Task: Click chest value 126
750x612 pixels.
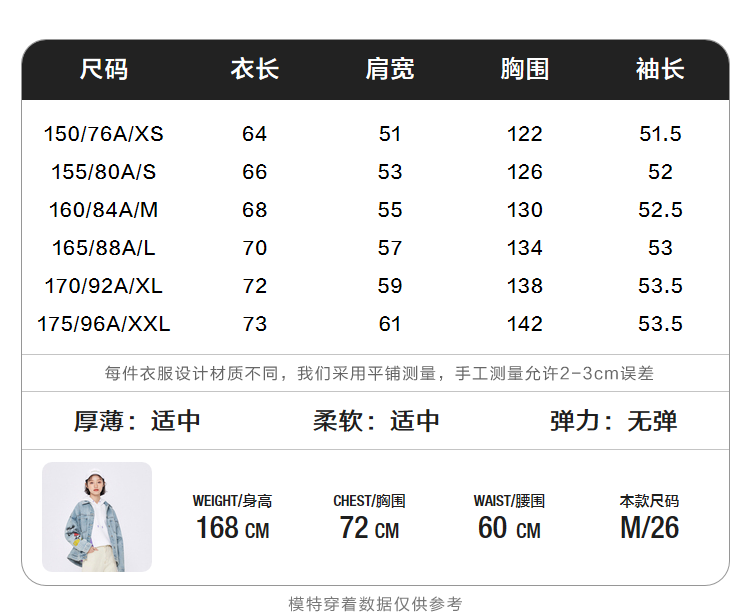Action: (x=525, y=172)
